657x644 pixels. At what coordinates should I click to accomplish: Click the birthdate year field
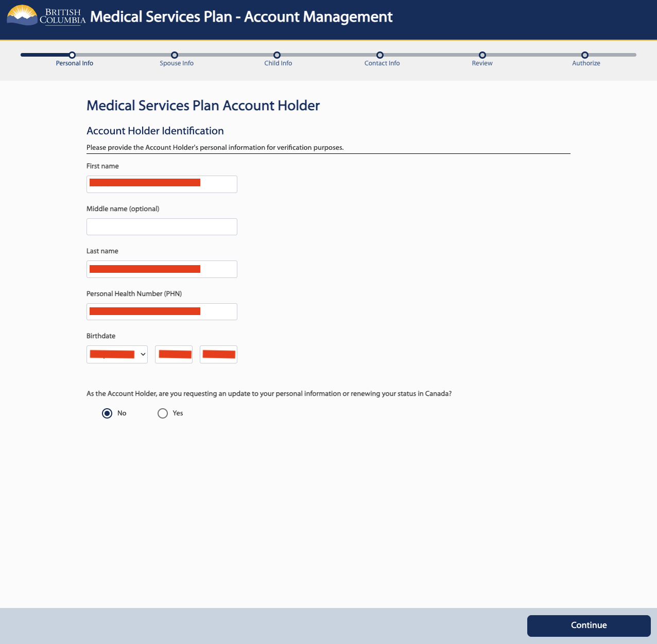218,355
